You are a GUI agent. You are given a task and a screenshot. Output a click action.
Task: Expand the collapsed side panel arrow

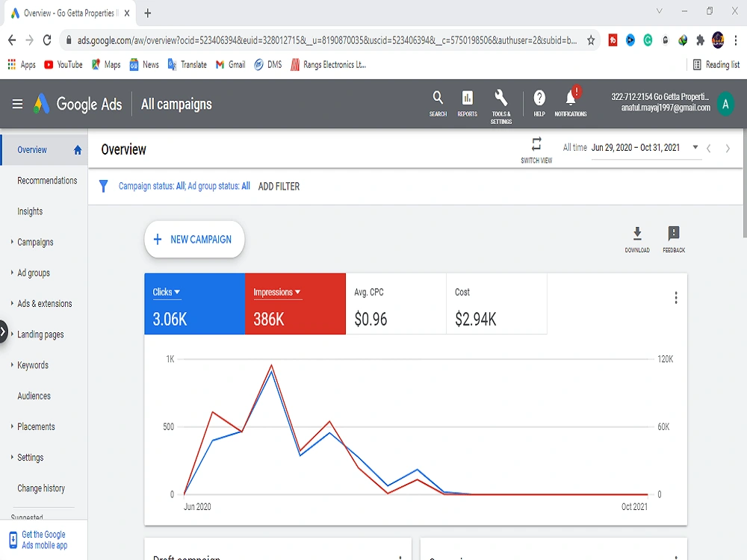pyautogui.click(x=3, y=331)
